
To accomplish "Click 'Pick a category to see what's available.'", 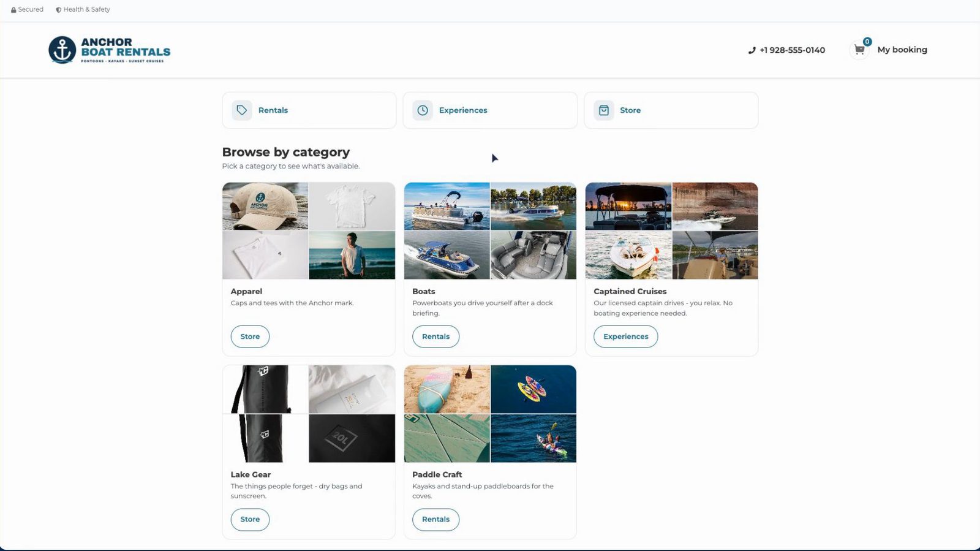I will tap(291, 166).
